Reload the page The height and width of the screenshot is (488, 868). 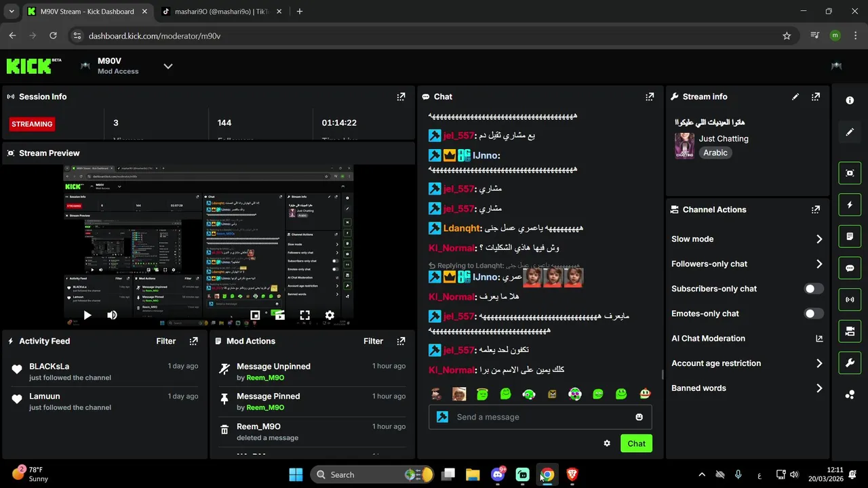click(53, 36)
